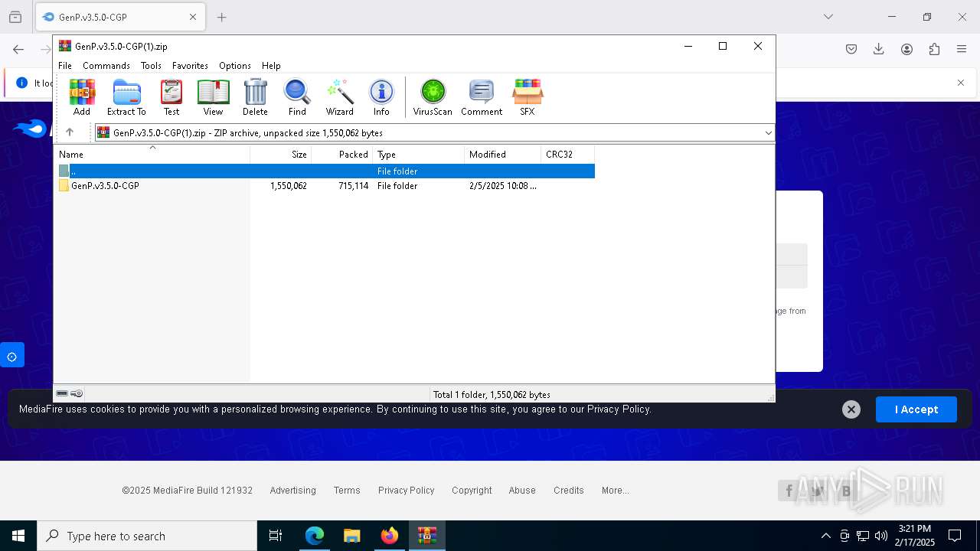Open a new browser tab
Screen dimensions: 980x551
pyautogui.click(x=222, y=17)
